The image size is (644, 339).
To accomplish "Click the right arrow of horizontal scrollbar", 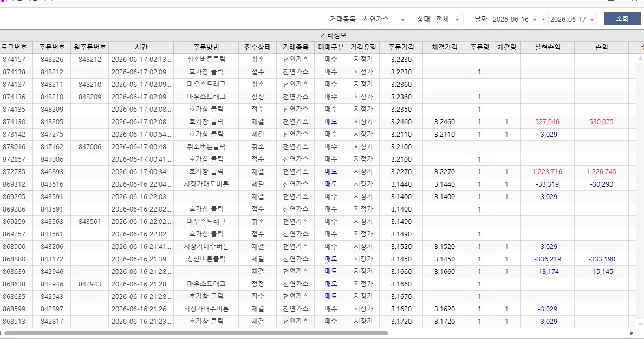I will tap(631, 333).
